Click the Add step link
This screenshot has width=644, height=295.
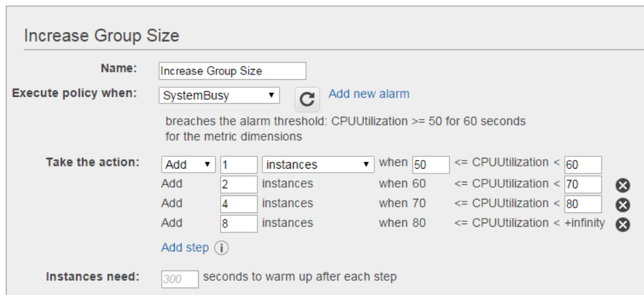point(184,247)
